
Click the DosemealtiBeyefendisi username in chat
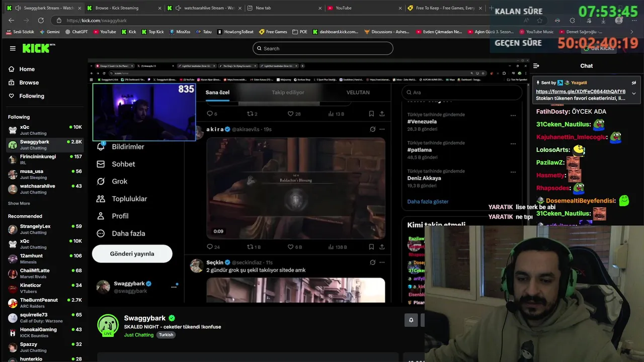tap(581, 201)
